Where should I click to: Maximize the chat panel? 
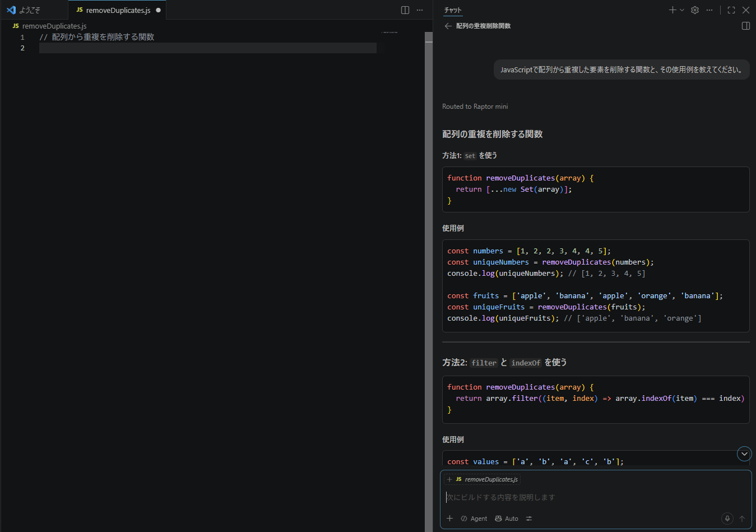click(x=731, y=10)
